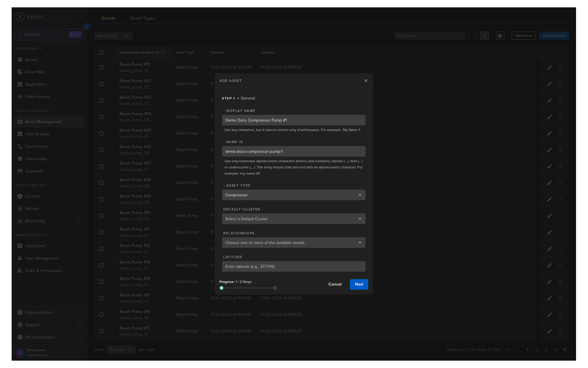588x368 pixels.
Task: Open the Clusters page icon
Action: tap(20, 196)
